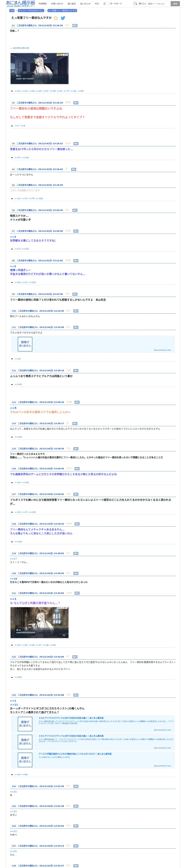Open the chapel screenshot thumbnail in post 21
The image size is (186, 868).
[40, 622]
